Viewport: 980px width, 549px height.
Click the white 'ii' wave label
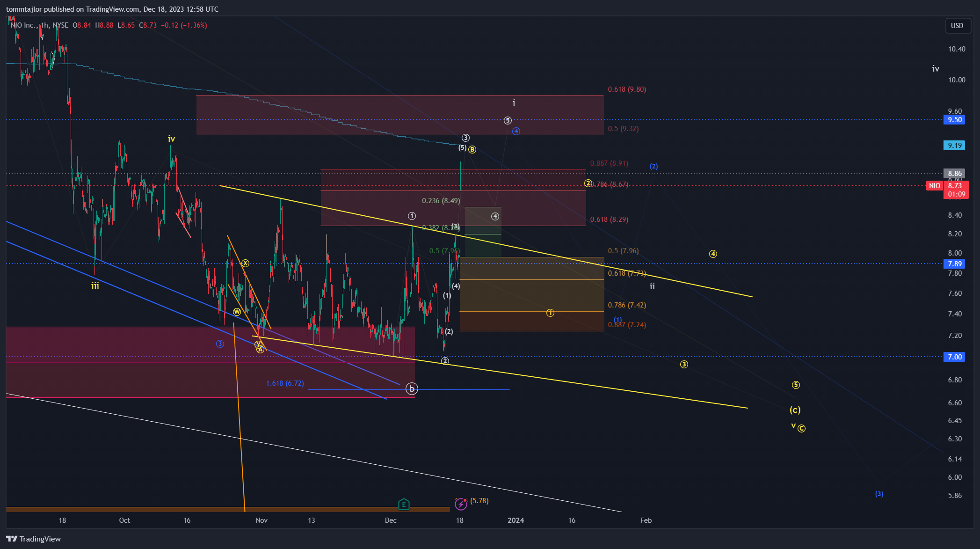(652, 286)
